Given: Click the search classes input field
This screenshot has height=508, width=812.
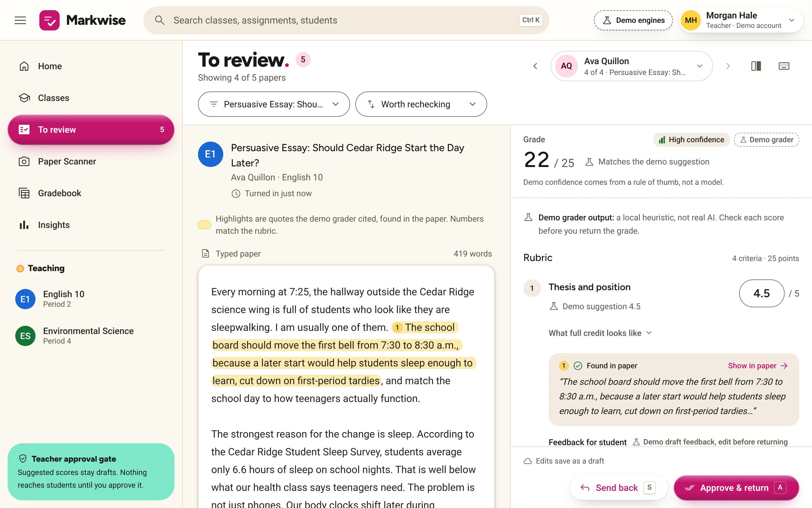Looking at the screenshot, I should (x=346, y=20).
